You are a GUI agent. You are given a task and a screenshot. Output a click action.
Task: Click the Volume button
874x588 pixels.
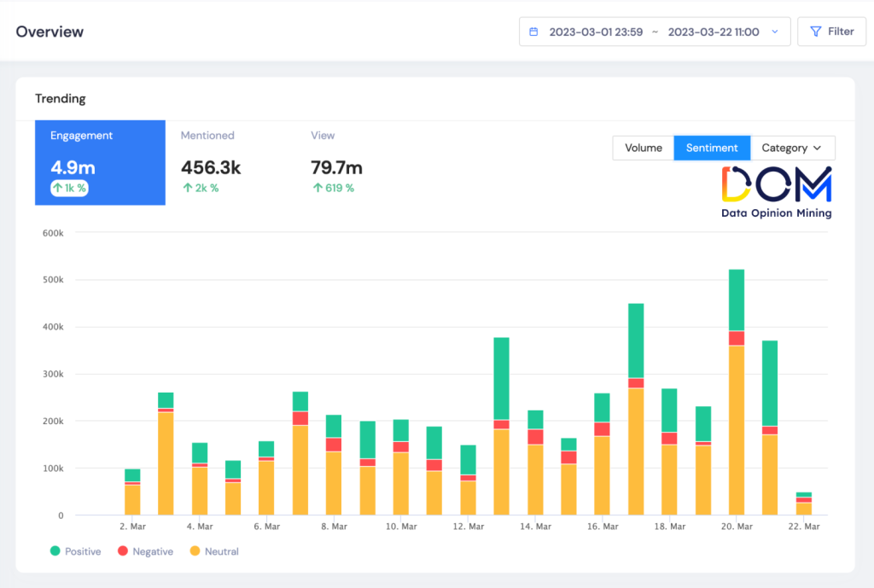click(x=643, y=148)
